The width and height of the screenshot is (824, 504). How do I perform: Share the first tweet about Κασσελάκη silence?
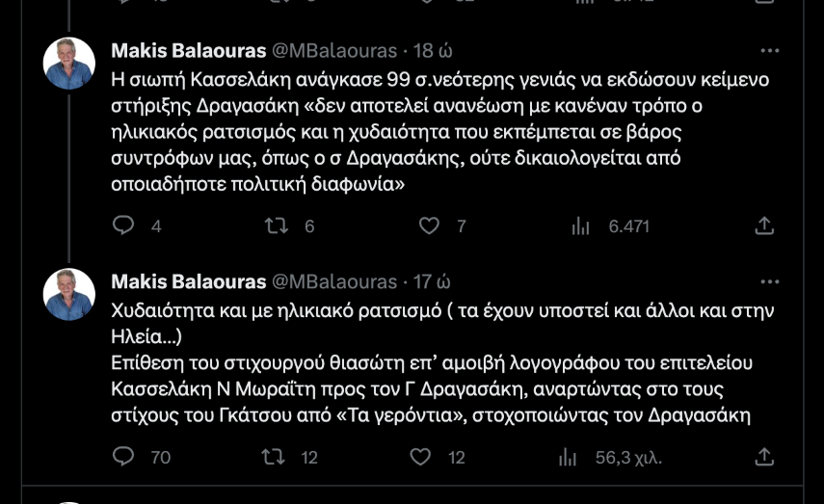tap(764, 226)
